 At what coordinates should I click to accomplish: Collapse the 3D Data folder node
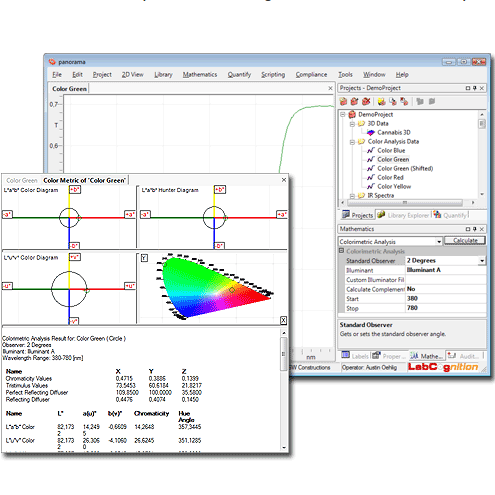tap(352, 124)
